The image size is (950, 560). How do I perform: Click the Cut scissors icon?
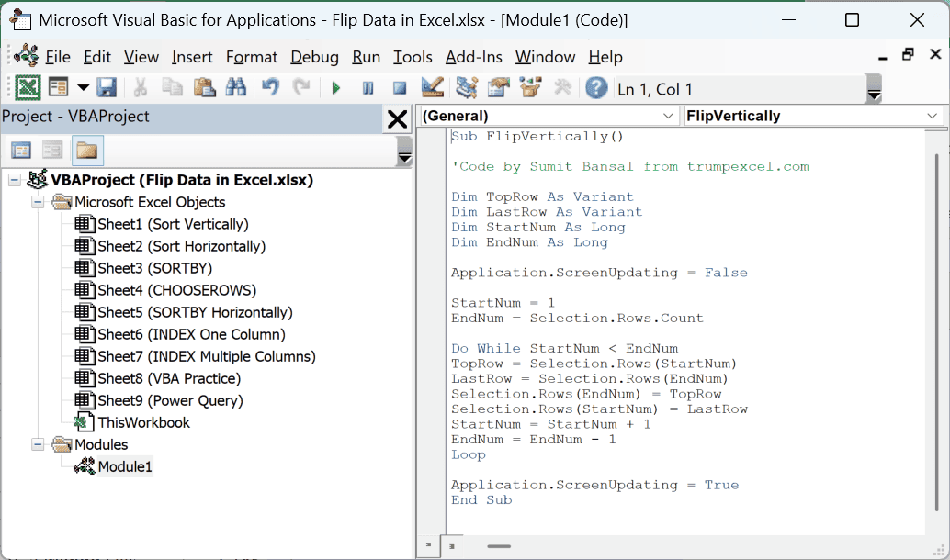point(141,88)
